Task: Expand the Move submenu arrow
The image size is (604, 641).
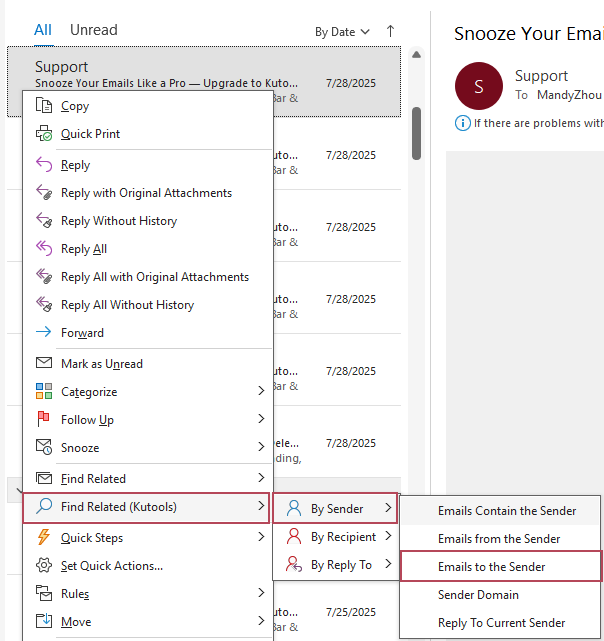Action: click(x=261, y=621)
